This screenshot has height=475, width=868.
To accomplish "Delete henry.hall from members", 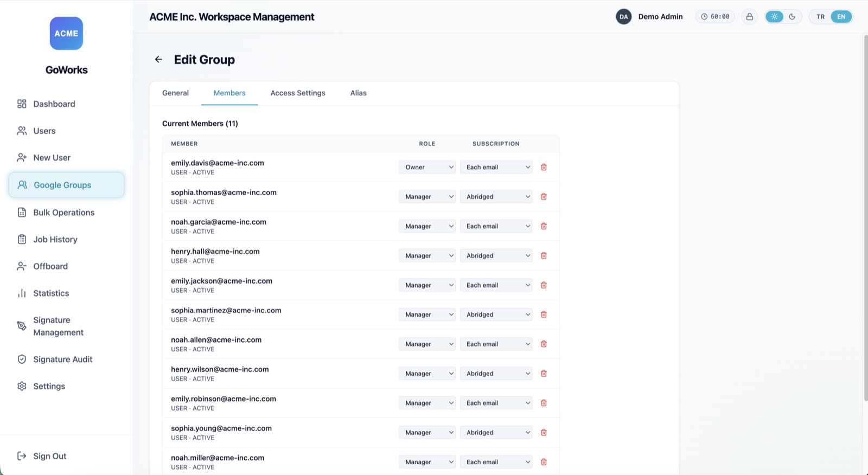I will click(544, 255).
